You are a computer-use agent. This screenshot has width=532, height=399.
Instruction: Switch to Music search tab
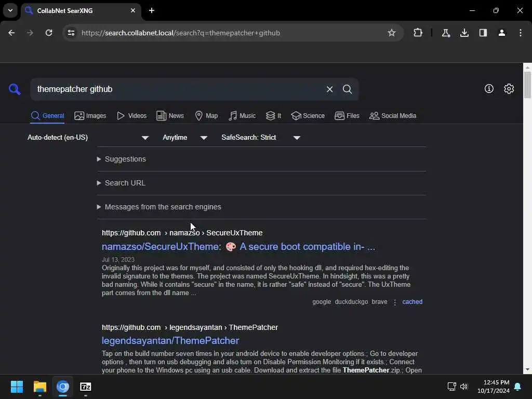click(242, 116)
